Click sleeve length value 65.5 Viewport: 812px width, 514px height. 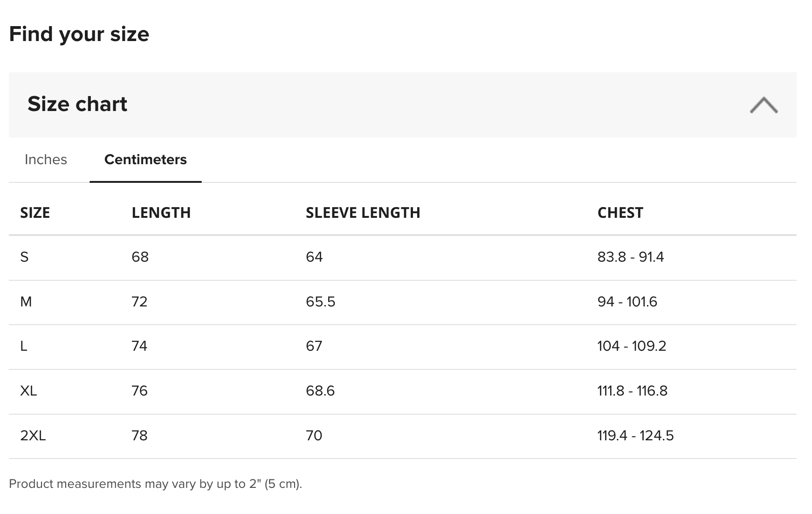(320, 302)
